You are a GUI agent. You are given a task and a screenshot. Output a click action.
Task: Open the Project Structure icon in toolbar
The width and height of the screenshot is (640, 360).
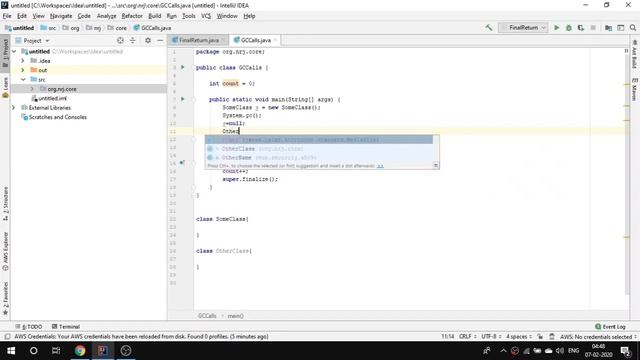(x=608, y=28)
